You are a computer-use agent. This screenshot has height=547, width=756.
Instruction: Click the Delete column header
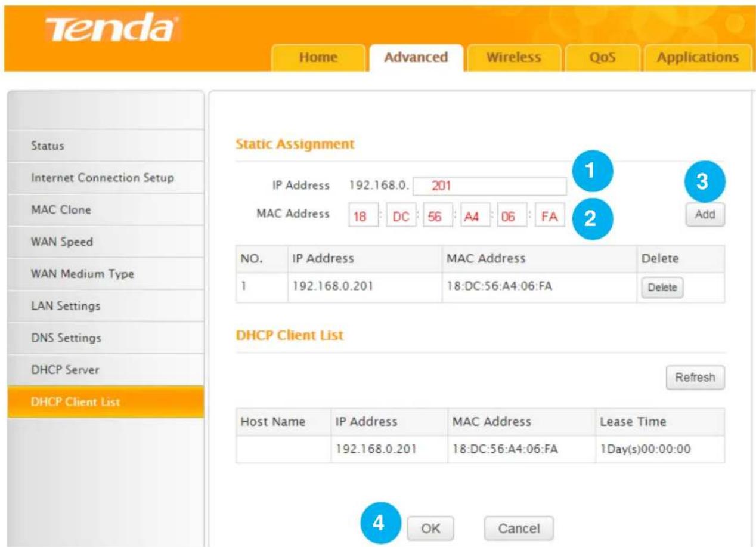click(660, 259)
